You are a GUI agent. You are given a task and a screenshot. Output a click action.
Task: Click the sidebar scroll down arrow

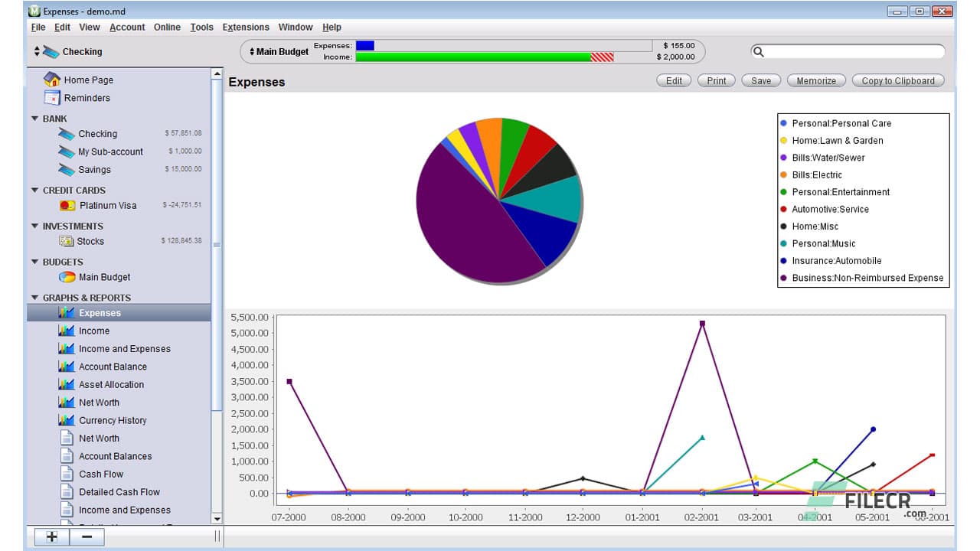(217, 519)
